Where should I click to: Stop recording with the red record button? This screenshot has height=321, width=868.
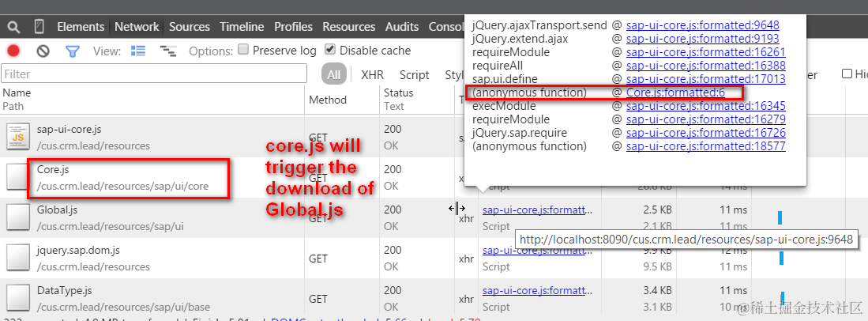14,51
